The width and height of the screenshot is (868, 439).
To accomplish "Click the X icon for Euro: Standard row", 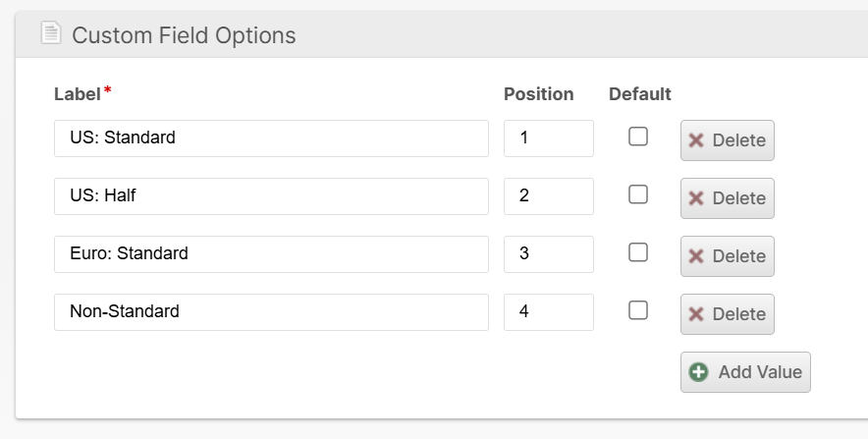I will (696, 256).
